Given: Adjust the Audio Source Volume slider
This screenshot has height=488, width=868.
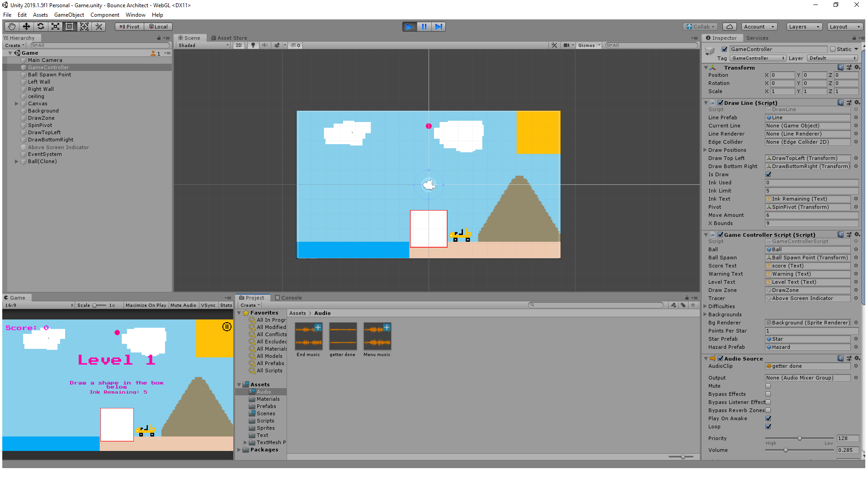Looking at the screenshot, I should pyautogui.click(x=786, y=450).
